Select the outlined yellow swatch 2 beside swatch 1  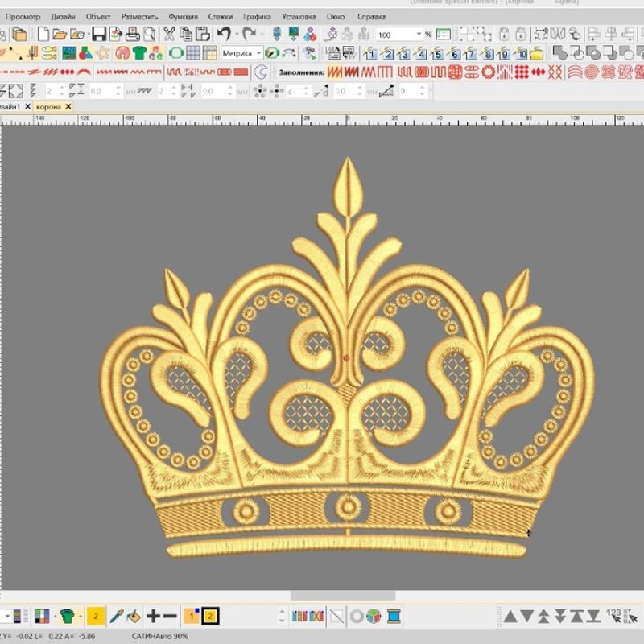tap(210, 616)
